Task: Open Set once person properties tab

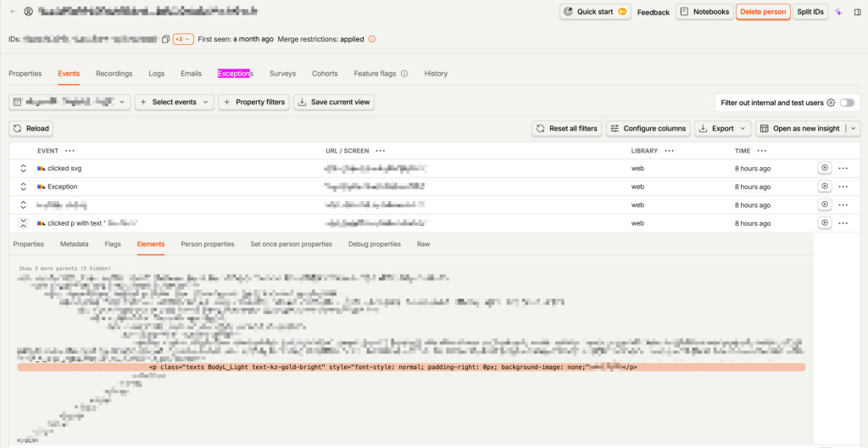Action: click(292, 244)
